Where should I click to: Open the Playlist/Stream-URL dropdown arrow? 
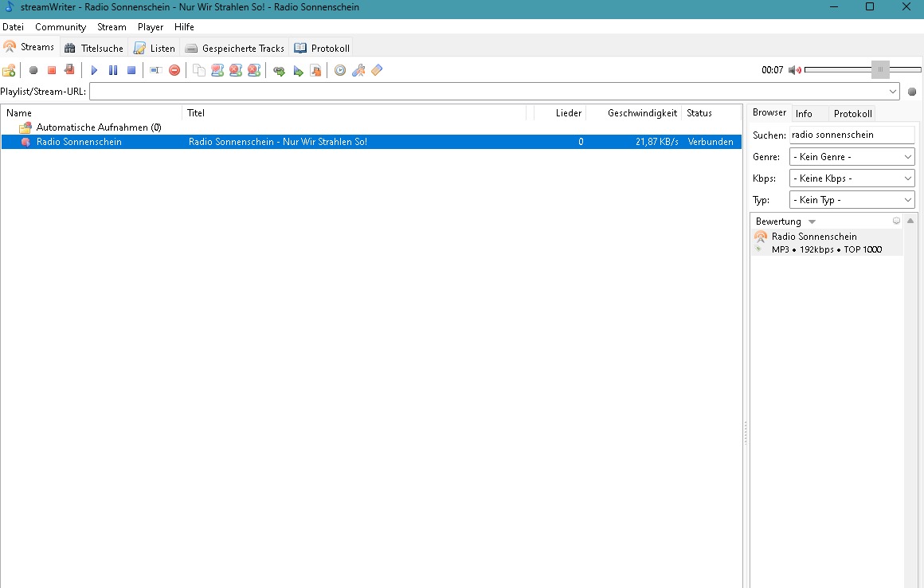click(892, 92)
